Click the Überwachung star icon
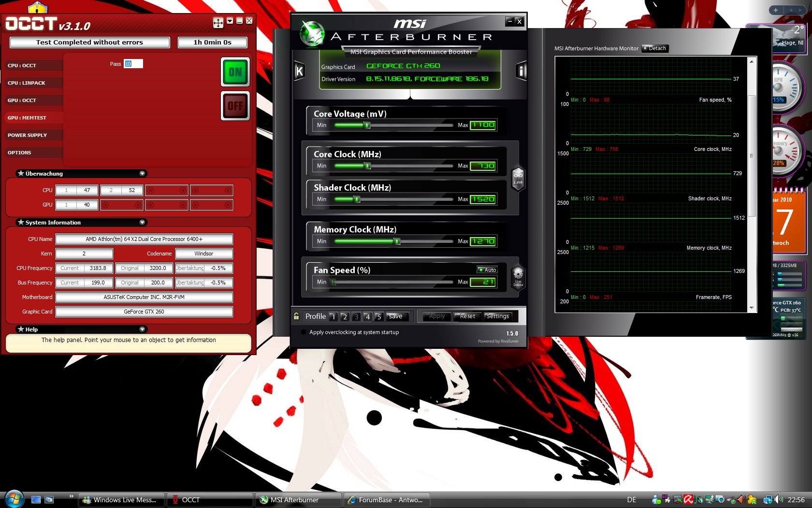The width and height of the screenshot is (812, 508). 21,173
